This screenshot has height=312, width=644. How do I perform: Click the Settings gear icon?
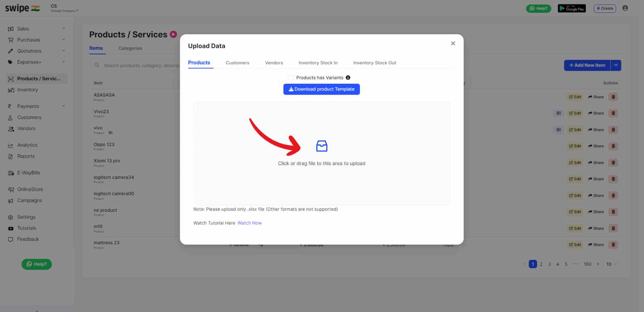click(x=10, y=217)
